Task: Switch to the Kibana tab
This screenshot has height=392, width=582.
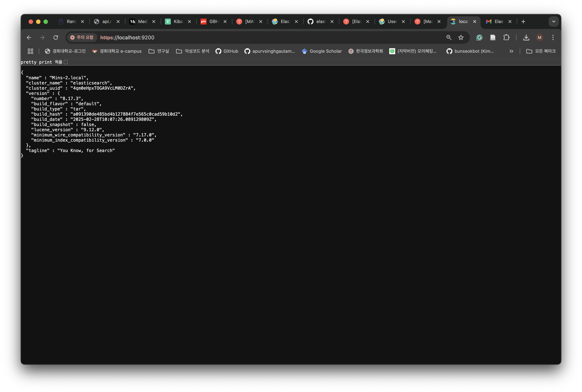Action: [175, 22]
